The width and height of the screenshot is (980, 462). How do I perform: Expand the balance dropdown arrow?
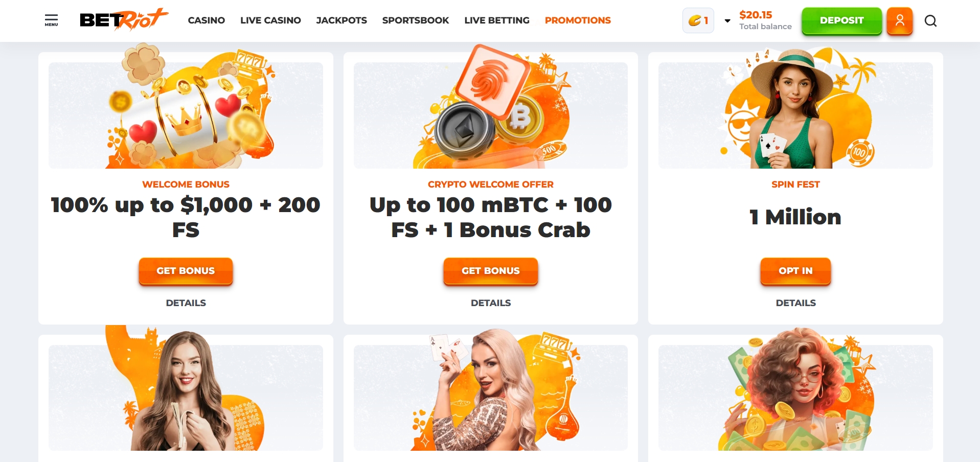click(x=727, y=21)
